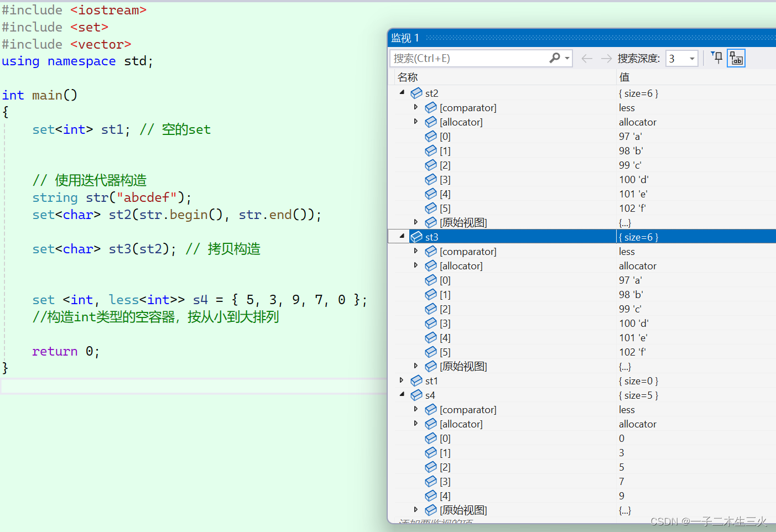Click cube icon of st2 element [4]
The image size is (776, 532).
coord(431,194)
